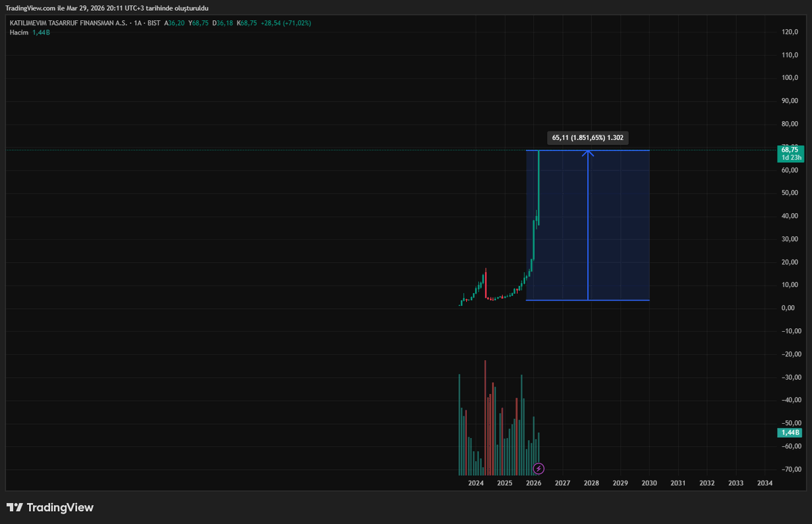Click the 90,00 price axis label
This screenshot has width=812, height=524.
click(790, 101)
